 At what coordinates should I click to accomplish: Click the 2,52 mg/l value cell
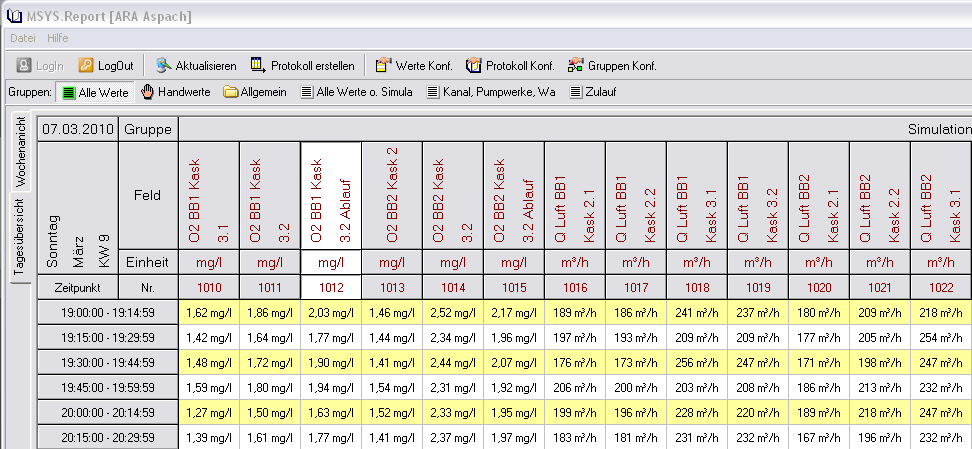453,311
